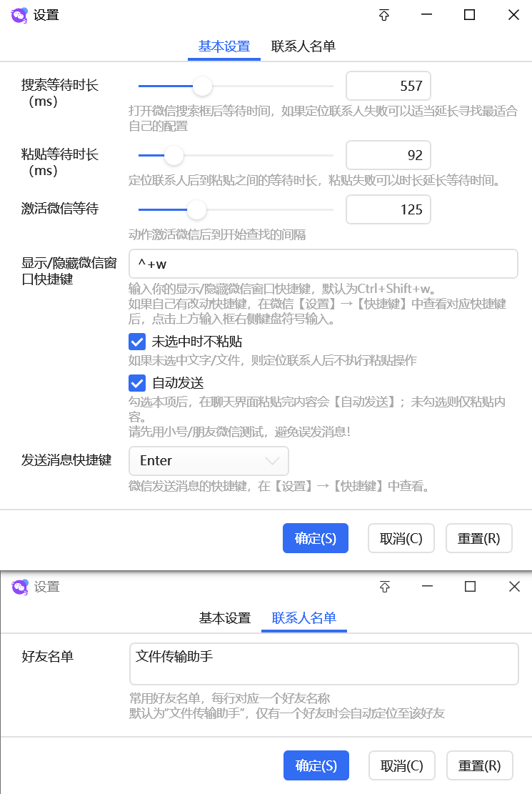Click the hint text 动作激活微信后到开始查找的间隔
This screenshot has height=794, width=532.
pyautogui.click(x=217, y=235)
